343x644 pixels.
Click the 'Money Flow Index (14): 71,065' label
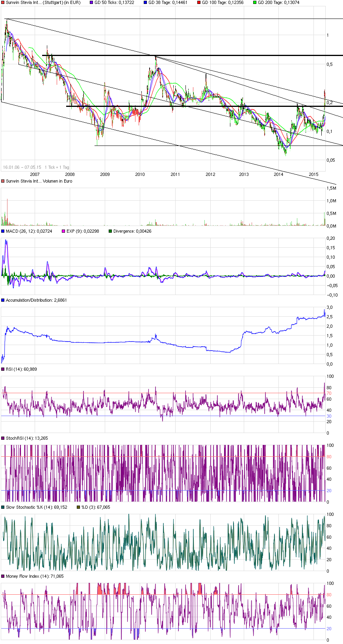pyautogui.click(x=35, y=576)
